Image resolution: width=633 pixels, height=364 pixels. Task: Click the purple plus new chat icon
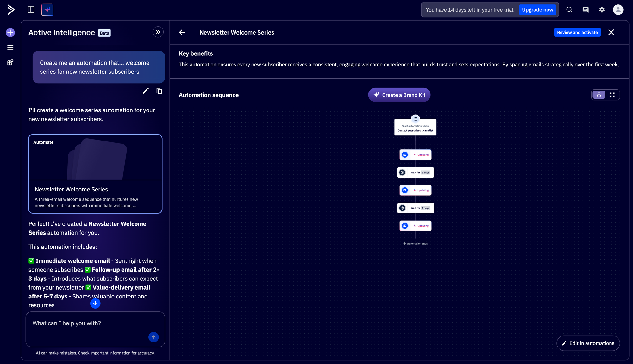[10, 33]
